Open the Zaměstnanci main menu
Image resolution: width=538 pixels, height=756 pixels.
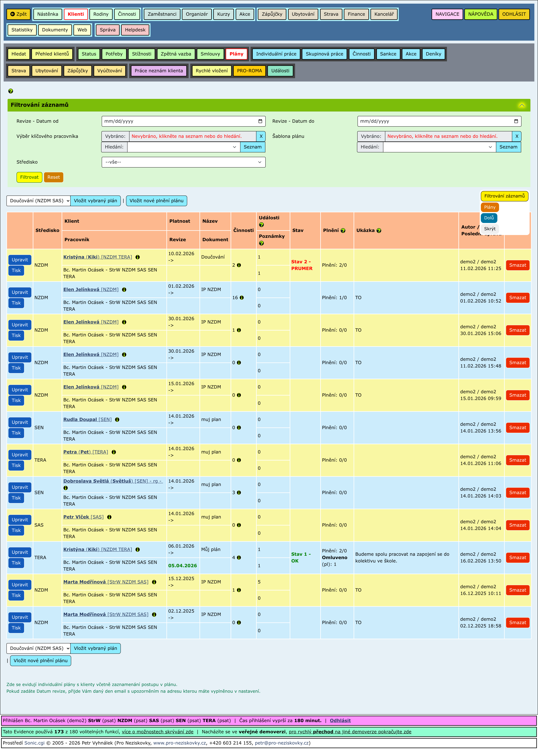[162, 14]
